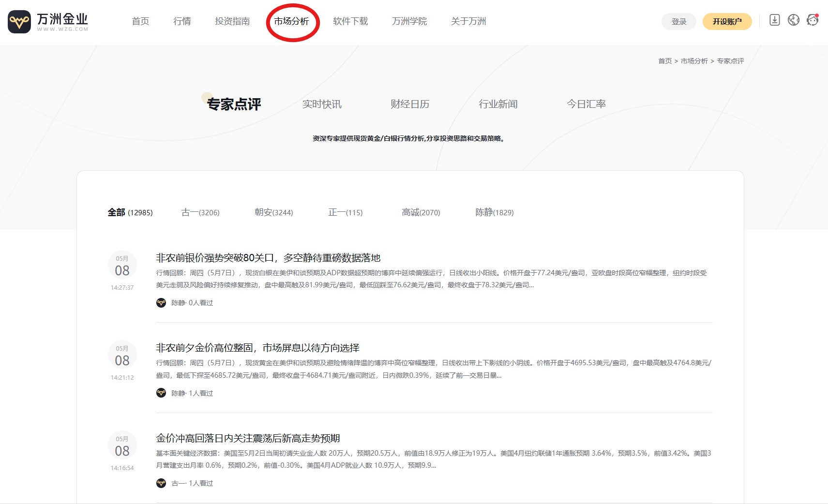Image resolution: width=828 pixels, height=504 pixels.
Task: Filter articles by expert 古一(3206)
Action: pyautogui.click(x=200, y=212)
